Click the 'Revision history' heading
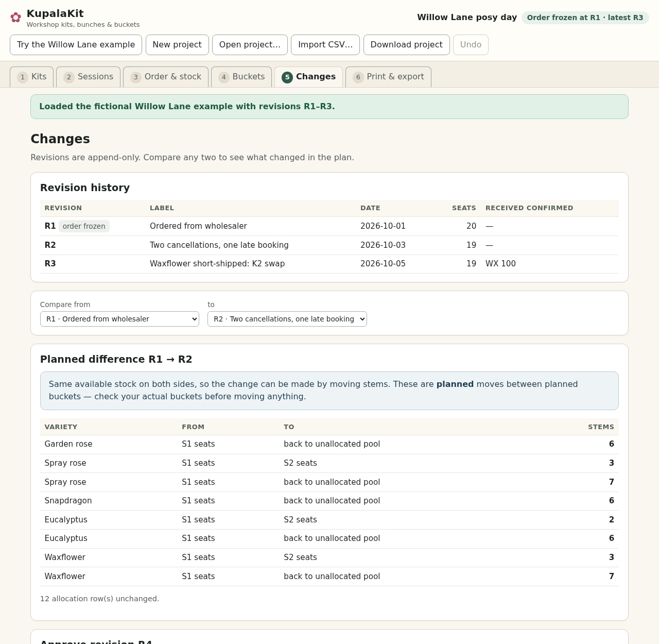 (x=85, y=188)
